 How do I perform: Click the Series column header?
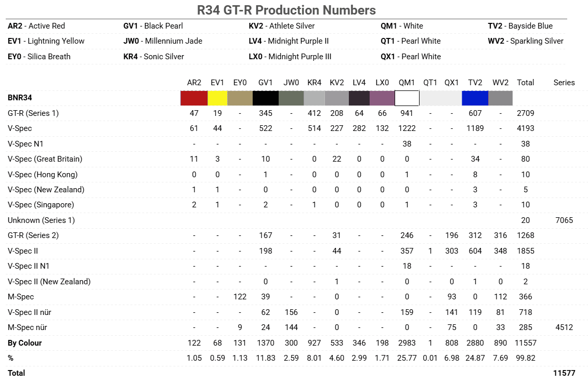(x=564, y=83)
